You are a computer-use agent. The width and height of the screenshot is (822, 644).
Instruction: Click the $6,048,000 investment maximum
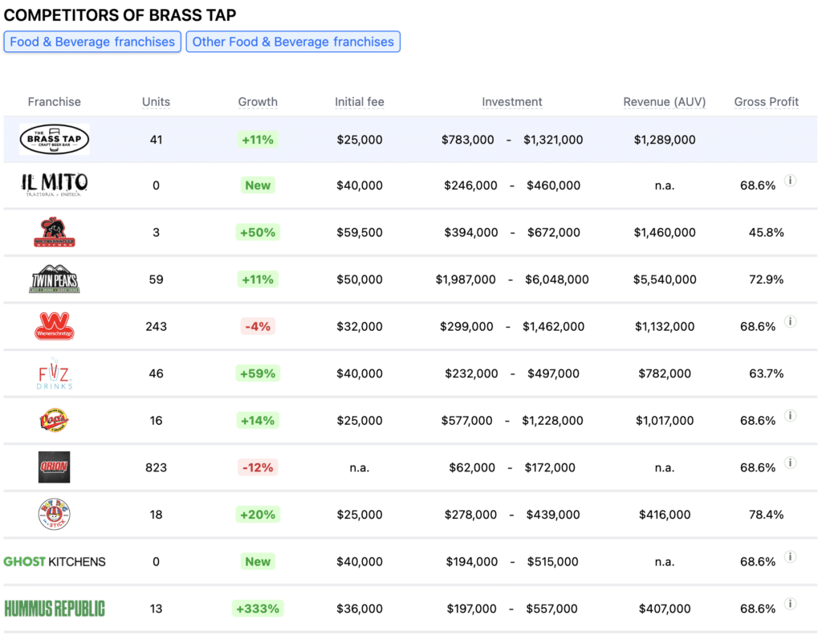(x=557, y=279)
